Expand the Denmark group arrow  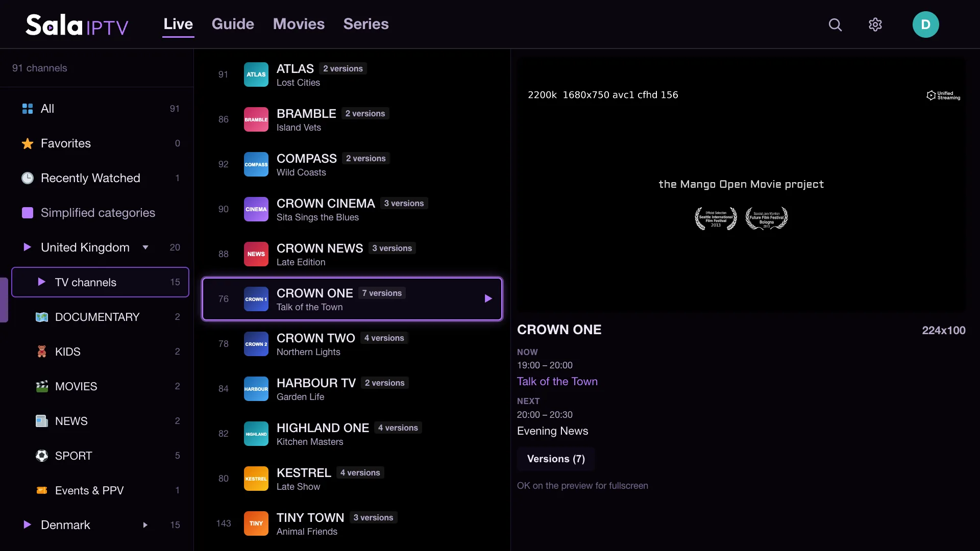point(145,525)
